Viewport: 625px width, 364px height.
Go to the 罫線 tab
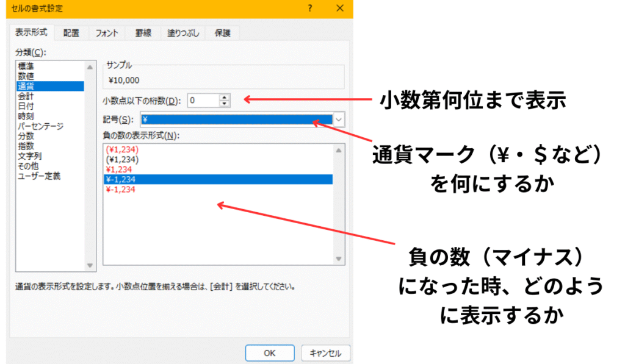coord(143,34)
